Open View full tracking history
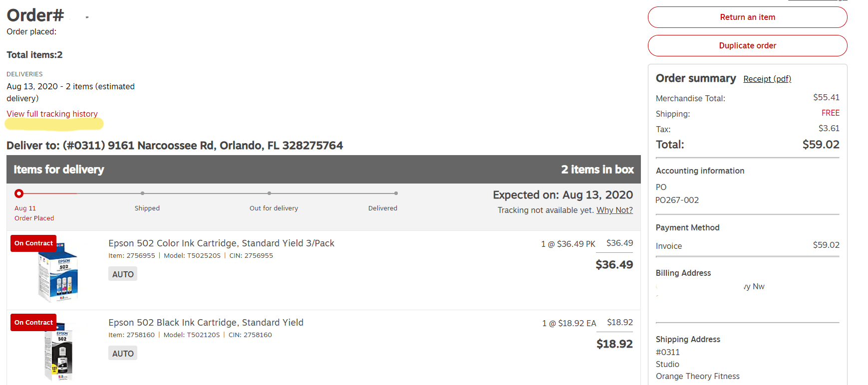868x385 pixels. (52, 114)
